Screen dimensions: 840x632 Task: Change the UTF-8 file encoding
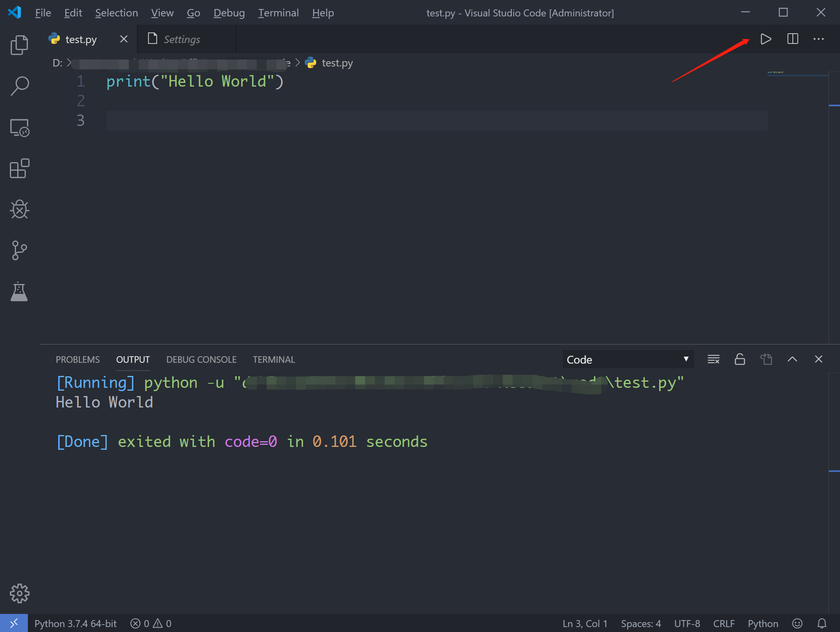pyautogui.click(x=687, y=623)
